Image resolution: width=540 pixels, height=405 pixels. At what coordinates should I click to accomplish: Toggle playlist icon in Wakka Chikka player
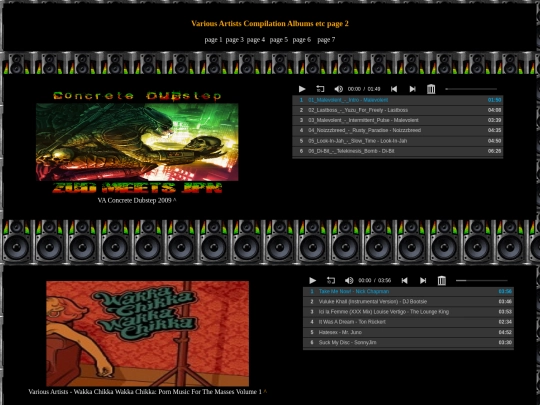coord(442,281)
